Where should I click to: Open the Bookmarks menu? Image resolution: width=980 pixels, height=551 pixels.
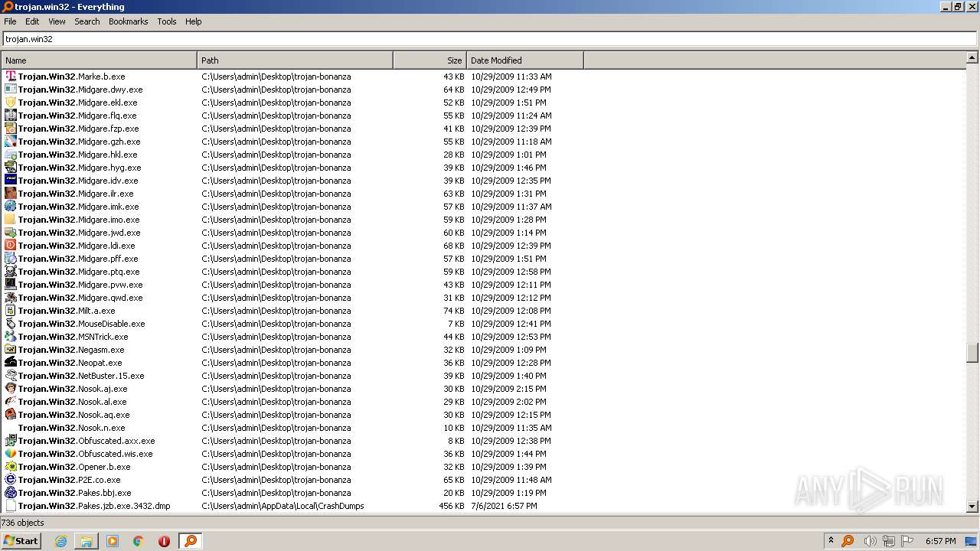pos(128,21)
